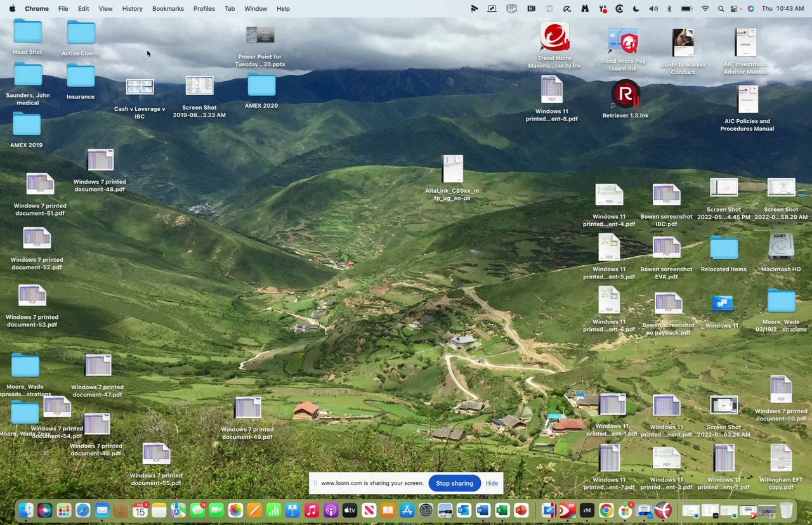Open System Preferences from the Dock
The image size is (812, 525).
[426, 510]
